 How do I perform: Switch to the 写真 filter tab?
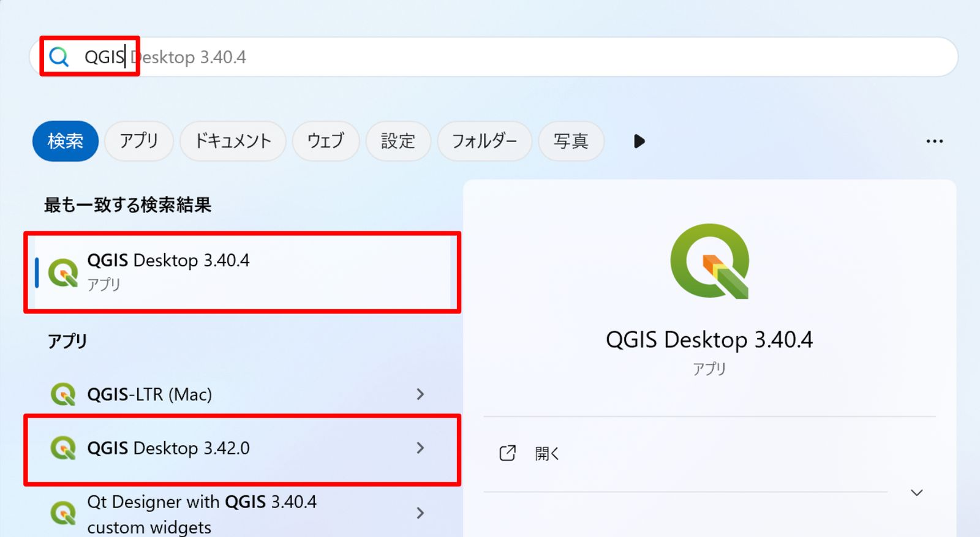click(x=571, y=141)
